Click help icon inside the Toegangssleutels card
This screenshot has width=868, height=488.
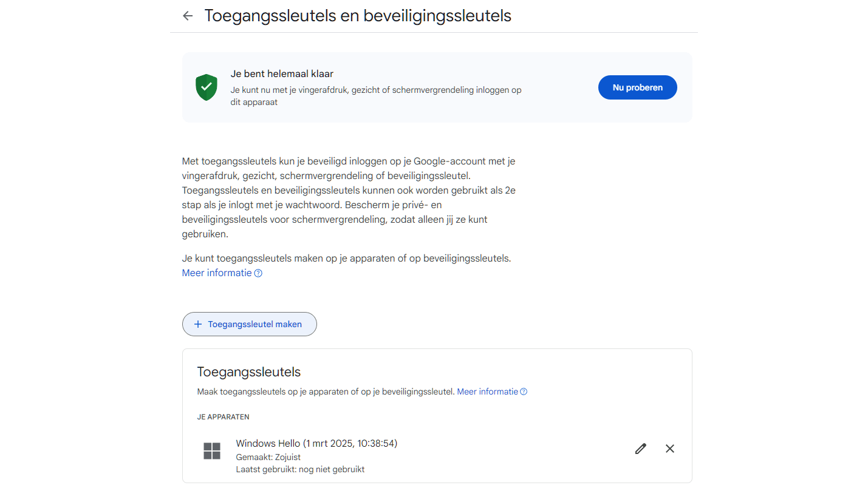pos(524,391)
